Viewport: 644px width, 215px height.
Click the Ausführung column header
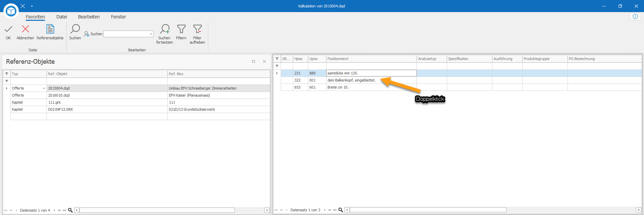coord(507,59)
